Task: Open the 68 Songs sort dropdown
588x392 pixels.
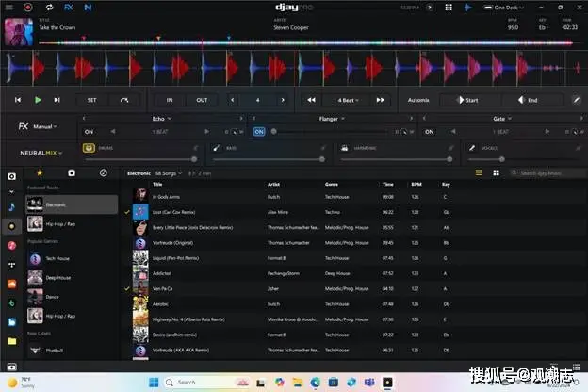Action: pos(169,173)
